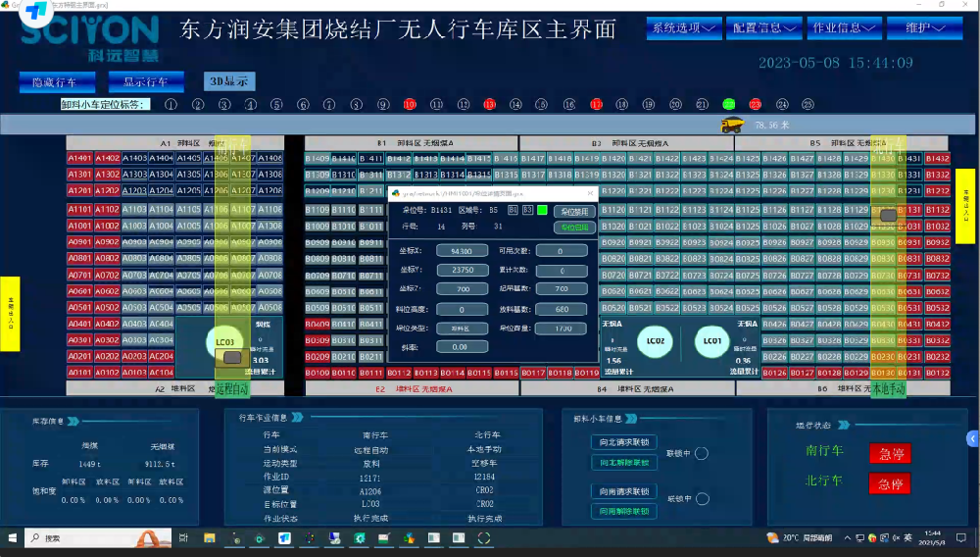Toggle the 3D显示 view button
This screenshot has height=557, width=980.
226,81
